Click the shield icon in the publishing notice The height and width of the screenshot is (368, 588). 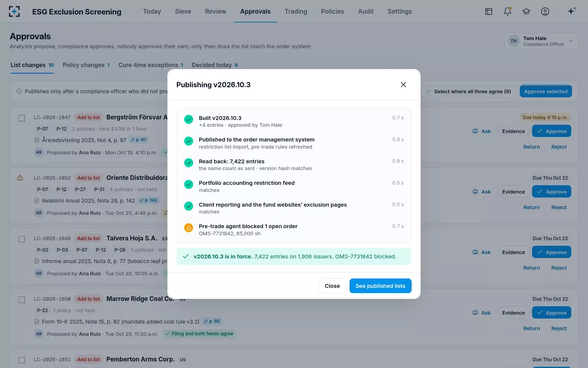19,92
